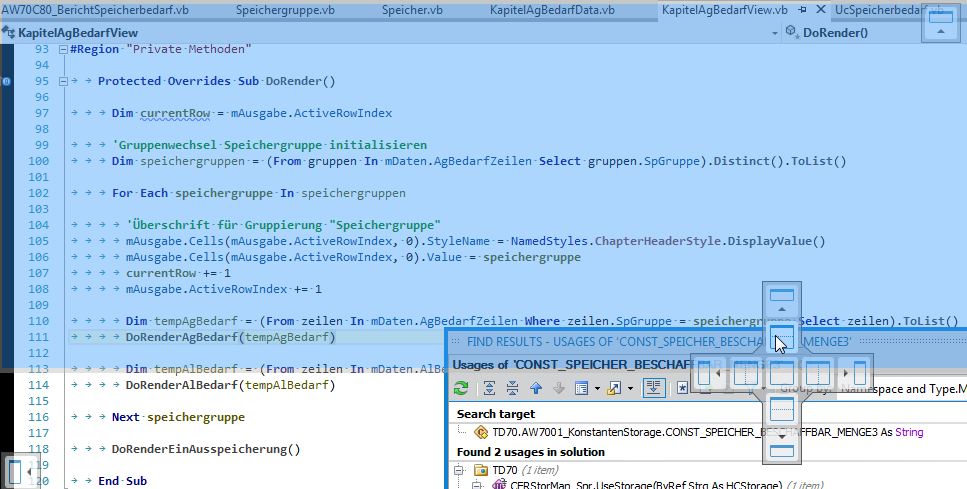
Task: Click 'DoRenderEinAusspeicherung()' on line 118
Action: pyautogui.click(x=206, y=450)
